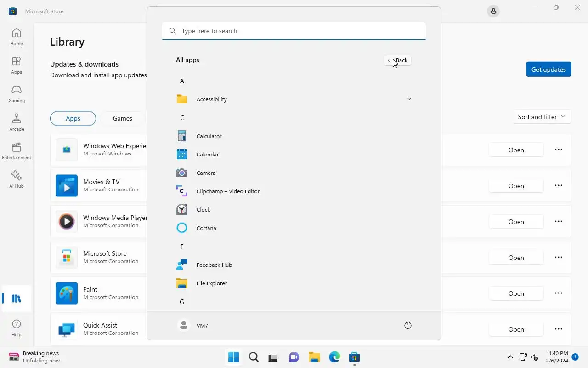The image size is (588, 368).
Task: Click Quick Assist app thumbnail
Action: click(x=67, y=329)
